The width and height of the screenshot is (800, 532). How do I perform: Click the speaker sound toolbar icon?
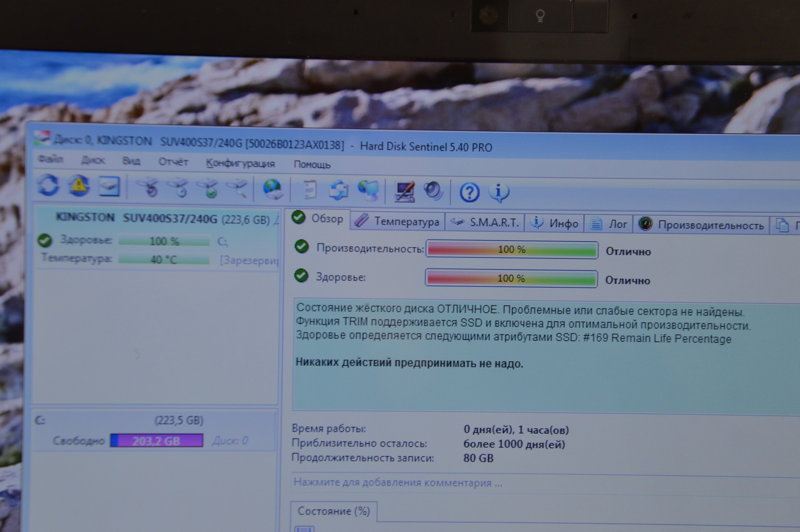pyautogui.click(x=433, y=192)
